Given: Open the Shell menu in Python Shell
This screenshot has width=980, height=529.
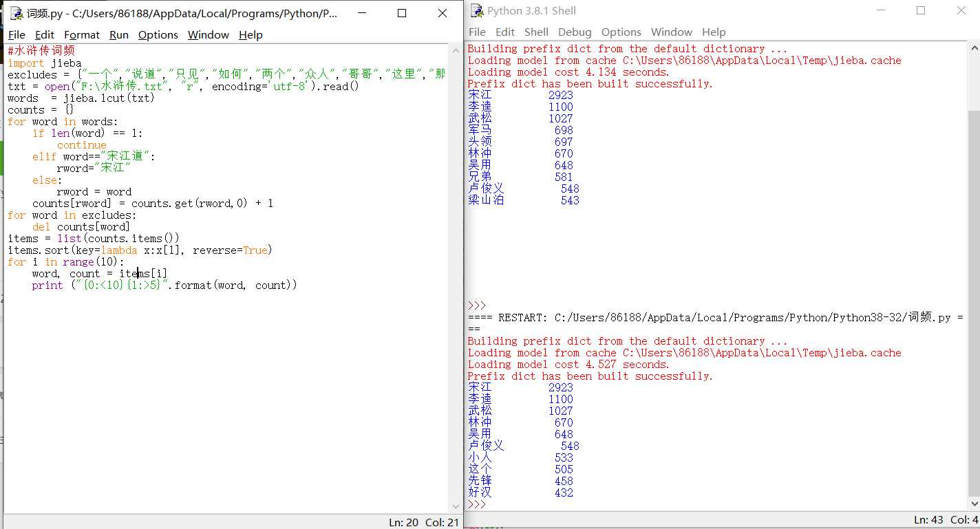Looking at the screenshot, I should coord(536,32).
